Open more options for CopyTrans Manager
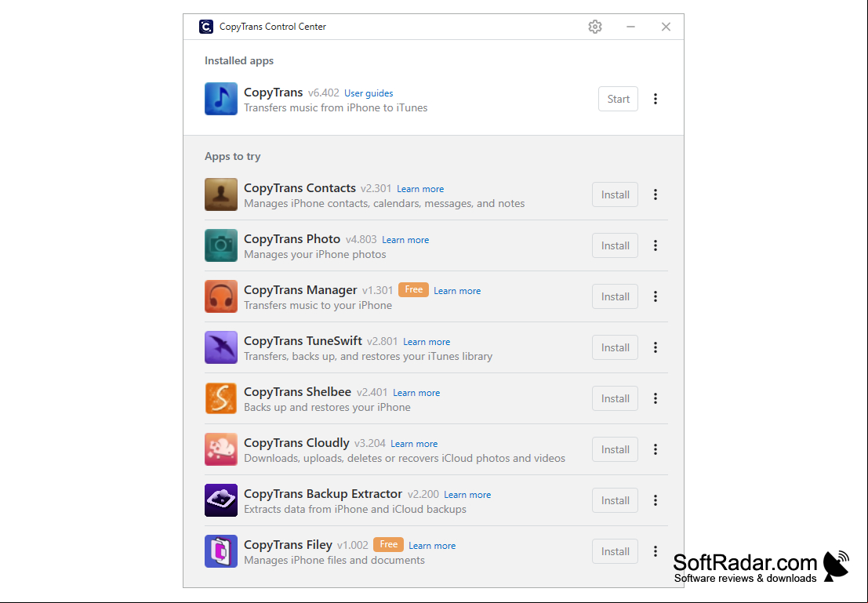The width and height of the screenshot is (868, 603). tap(656, 296)
